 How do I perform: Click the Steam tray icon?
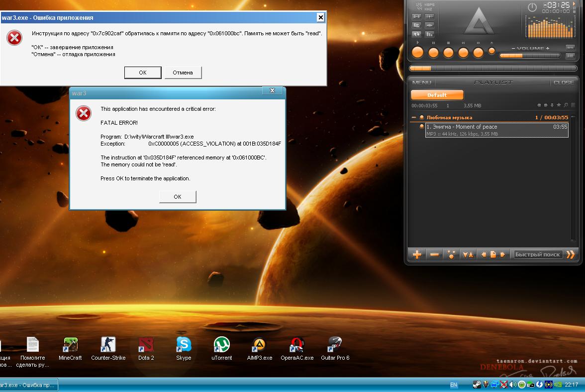477,385
